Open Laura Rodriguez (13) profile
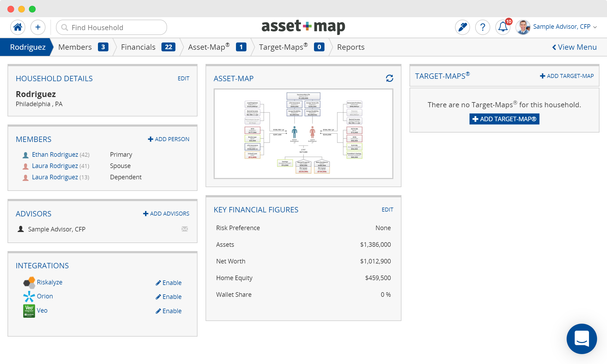Viewport: 607px width, 364px height. tap(55, 177)
